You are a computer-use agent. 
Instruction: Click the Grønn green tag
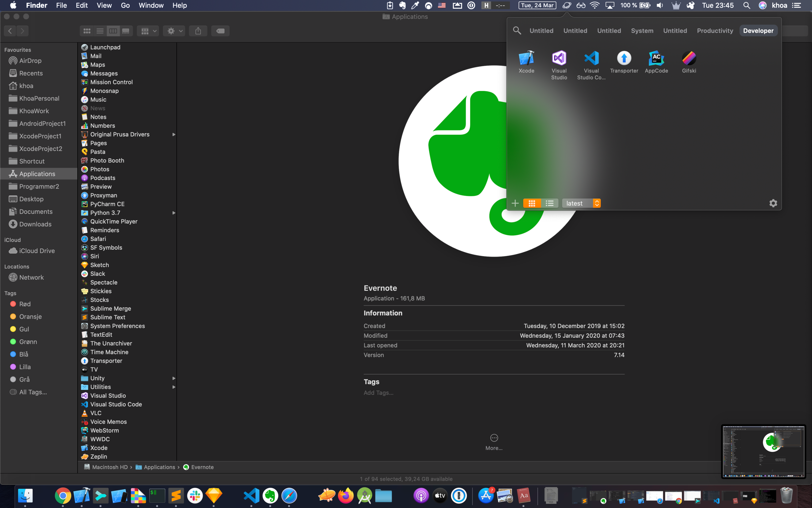tap(39, 342)
